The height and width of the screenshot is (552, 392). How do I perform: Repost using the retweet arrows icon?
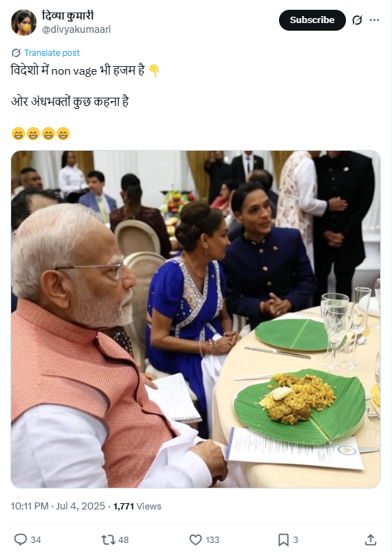pos(108,539)
